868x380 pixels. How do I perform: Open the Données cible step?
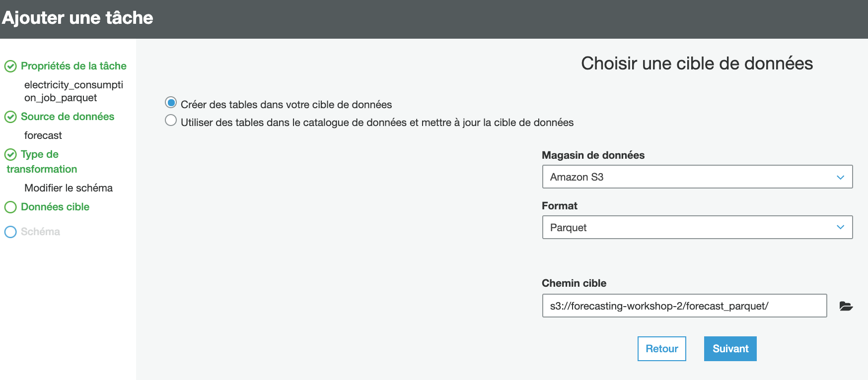(55, 207)
